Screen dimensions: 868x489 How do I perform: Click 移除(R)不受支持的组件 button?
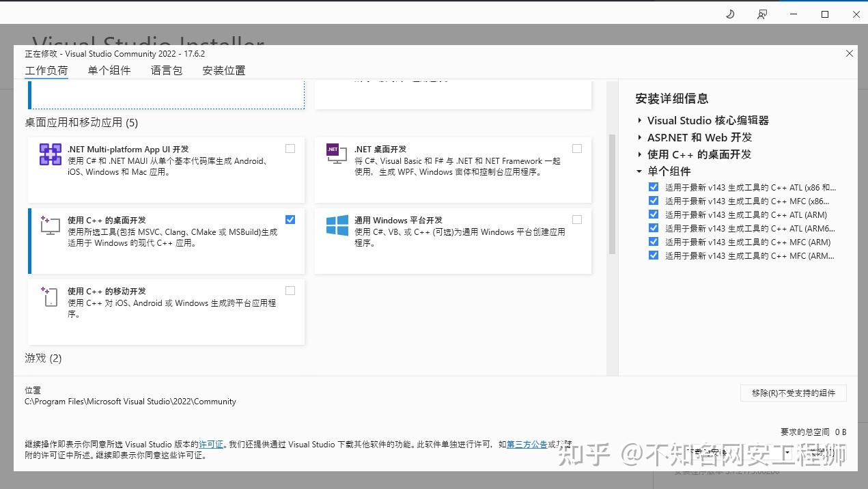point(794,393)
